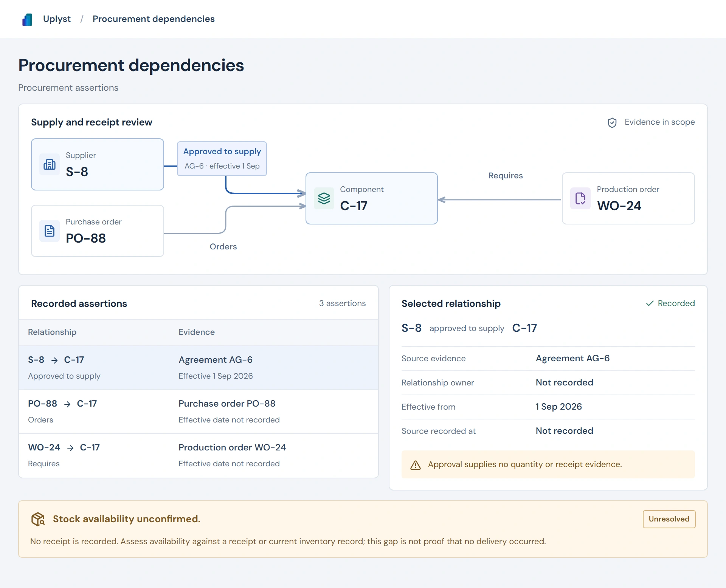Click the Requires edge label
This screenshot has height=588, width=726.
click(506, 176)
